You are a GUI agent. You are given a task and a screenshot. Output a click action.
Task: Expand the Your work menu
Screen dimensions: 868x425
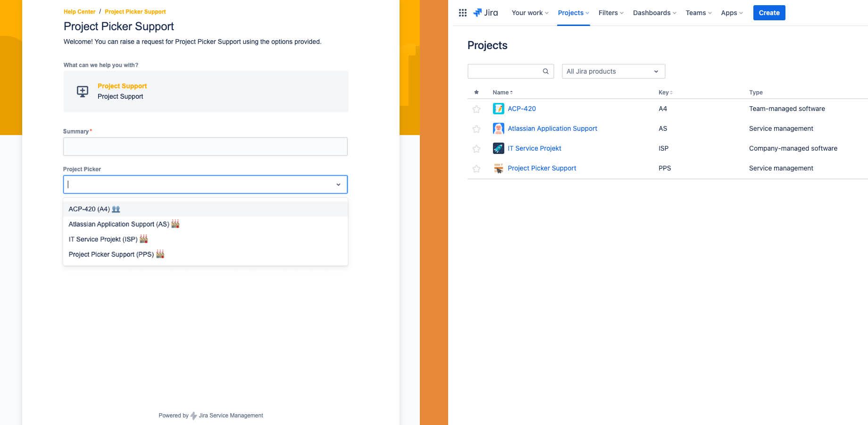(530, 13)
